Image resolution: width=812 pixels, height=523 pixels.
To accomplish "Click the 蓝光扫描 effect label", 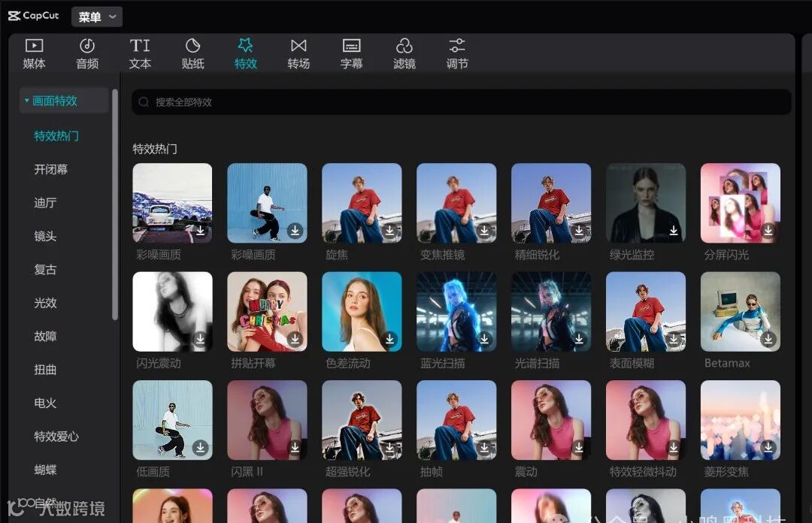I will (442, 364).
